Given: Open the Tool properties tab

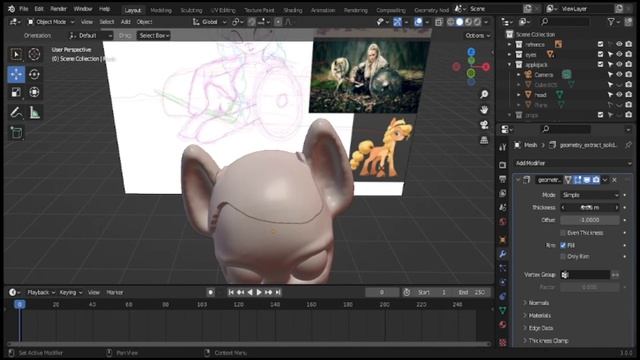Looking at the screenshot, I should coord(503,147).
